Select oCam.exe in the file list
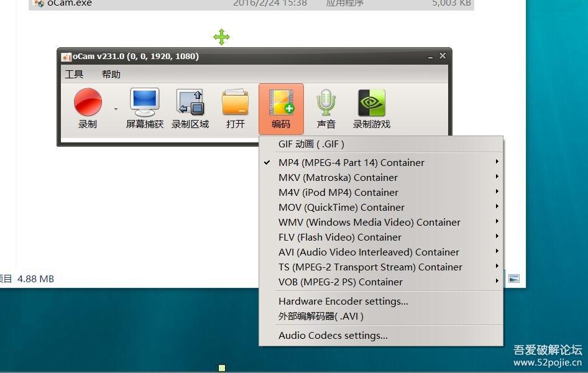Viewport: 588px width, 373px height. coord(251,4)
